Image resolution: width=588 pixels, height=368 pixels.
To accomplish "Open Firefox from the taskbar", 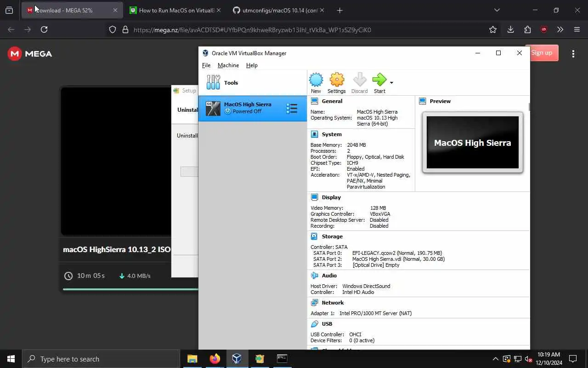I will [x=215, y=359].
